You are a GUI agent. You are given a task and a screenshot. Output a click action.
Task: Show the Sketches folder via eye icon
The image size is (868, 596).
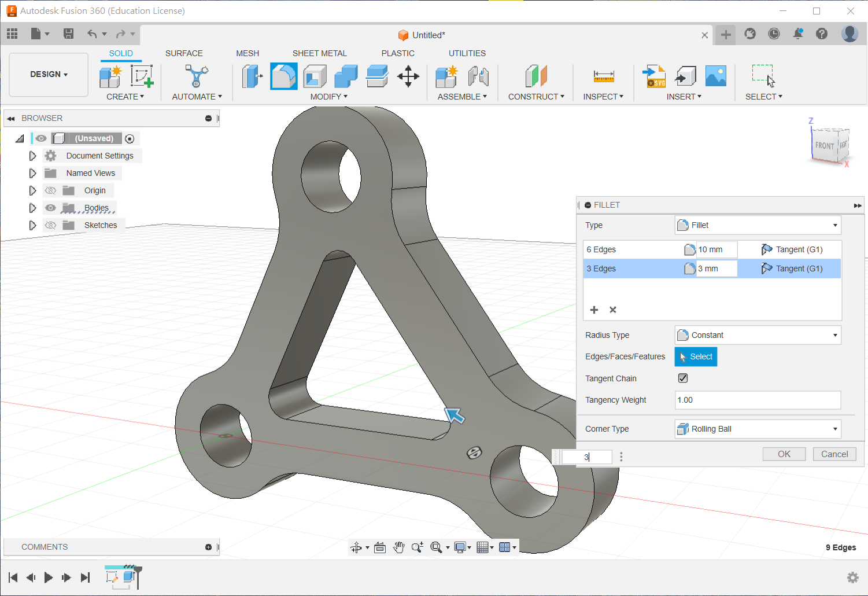(x=51, y=225)
